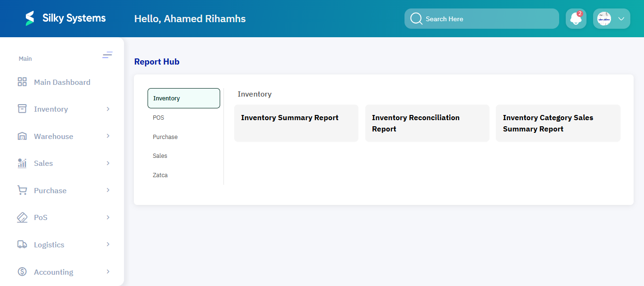Viewport: 644px width, 286px height.
Task: Switch to the POS reports tab
Action: (158, 117)
